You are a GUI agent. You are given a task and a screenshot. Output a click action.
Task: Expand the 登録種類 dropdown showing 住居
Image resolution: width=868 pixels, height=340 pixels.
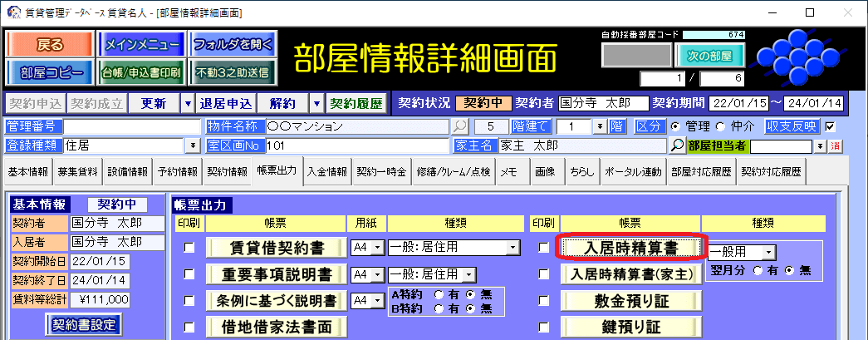point(194,145)
